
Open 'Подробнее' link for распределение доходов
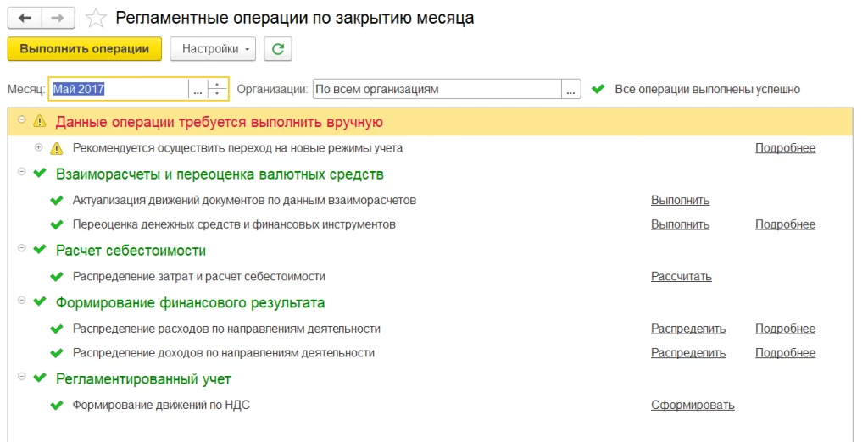785,353
